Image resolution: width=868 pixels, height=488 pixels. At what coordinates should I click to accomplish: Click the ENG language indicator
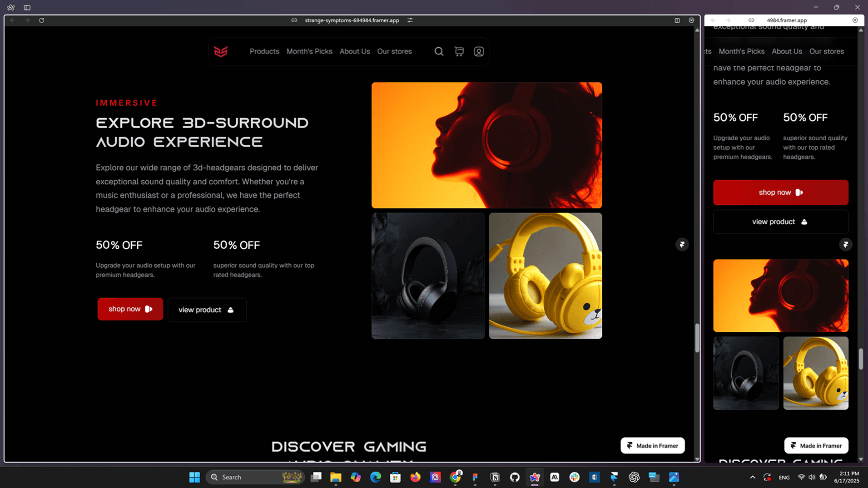784,477
